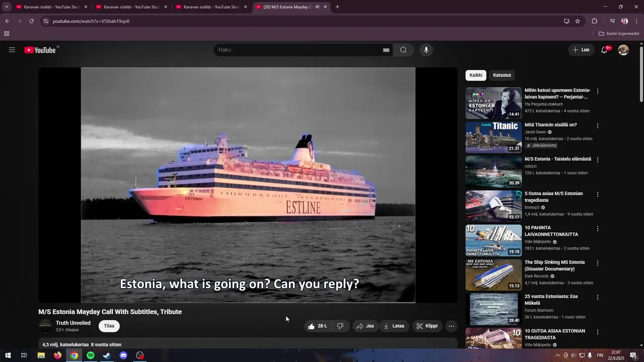Mute the M/S Estonia tab audio icon
The image size is (644, 362).
[x=317, y=7]
